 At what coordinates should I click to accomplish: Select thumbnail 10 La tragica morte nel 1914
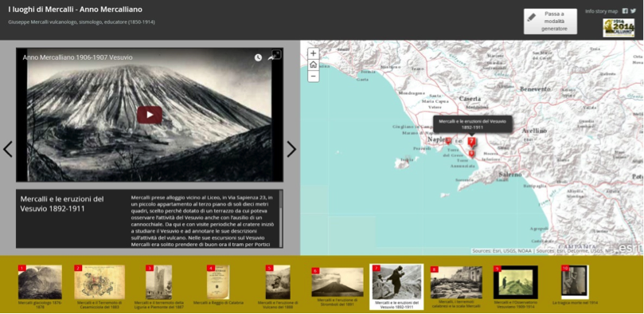pos(575,282)
